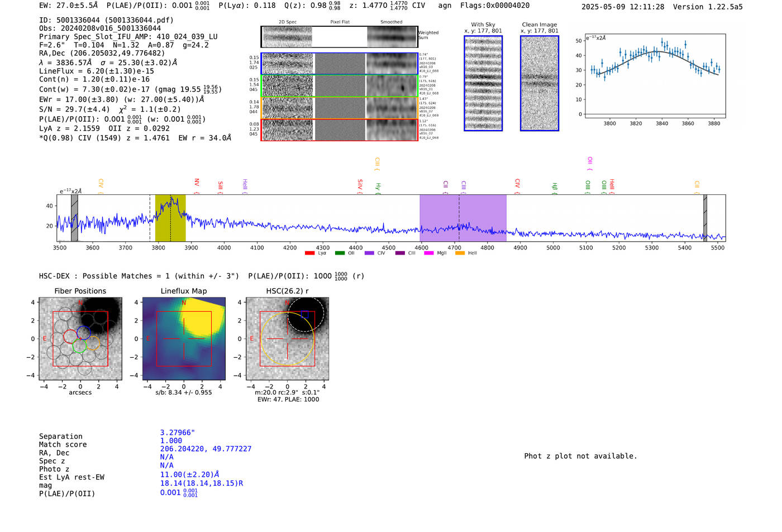The height and width of the screenshot is (532, 782).
Task: Open the Lineflux Map image
Action: pos(184,338)
